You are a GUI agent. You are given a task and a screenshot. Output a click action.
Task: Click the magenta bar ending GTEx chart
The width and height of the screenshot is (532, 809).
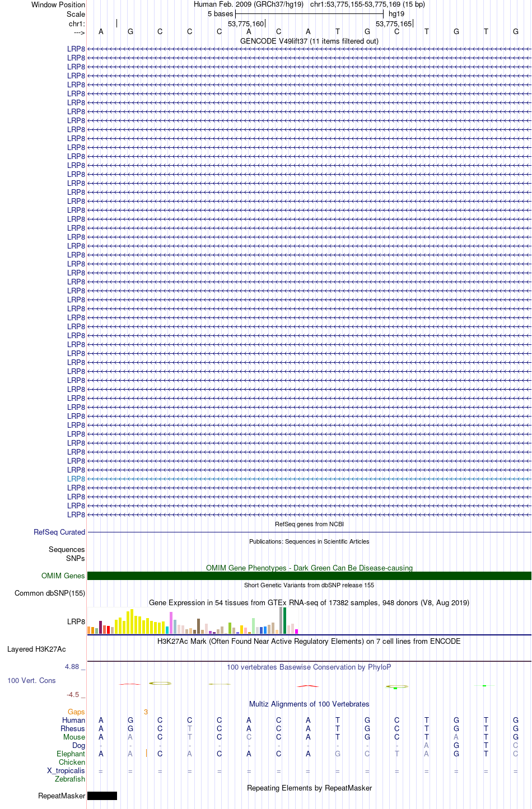pos(297,632)
